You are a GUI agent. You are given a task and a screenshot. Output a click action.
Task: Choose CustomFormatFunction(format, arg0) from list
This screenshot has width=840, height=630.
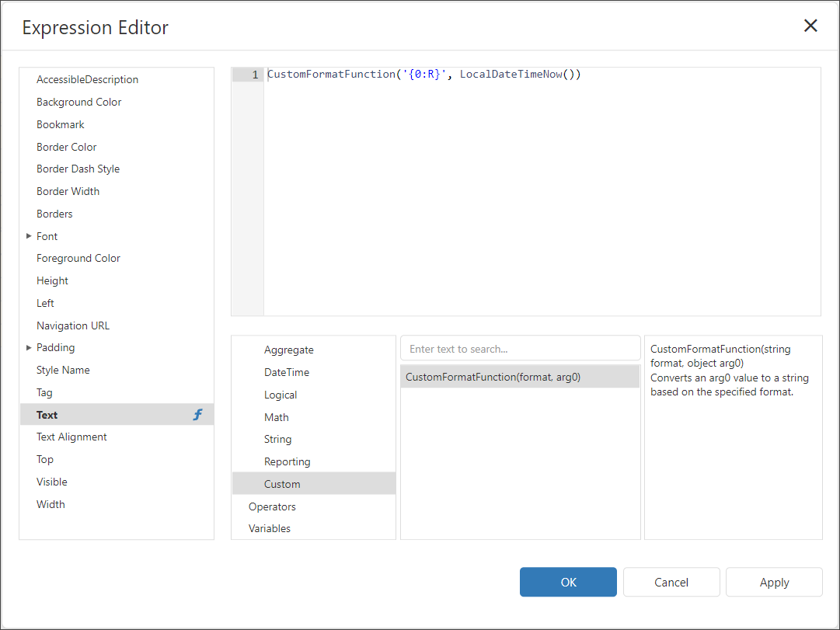(x=520, y=377)
